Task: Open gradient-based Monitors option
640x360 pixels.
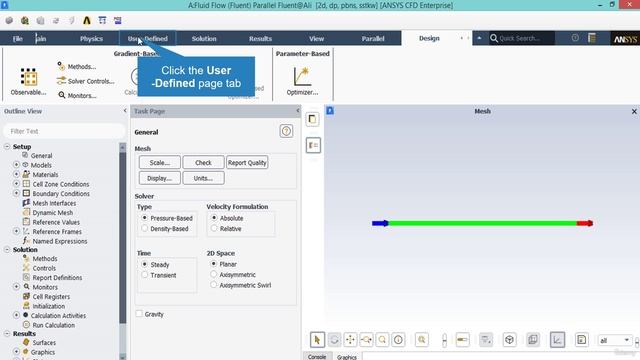Action: point(77,96)
